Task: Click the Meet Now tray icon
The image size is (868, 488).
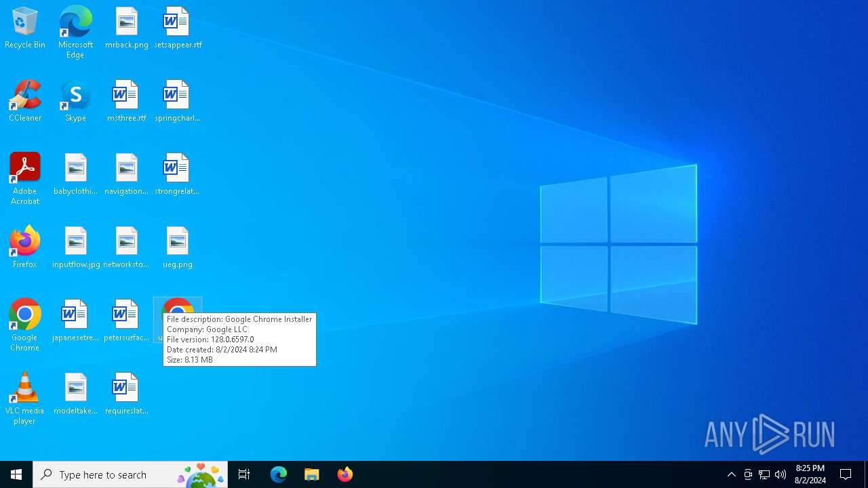Action: pos(748,474)
